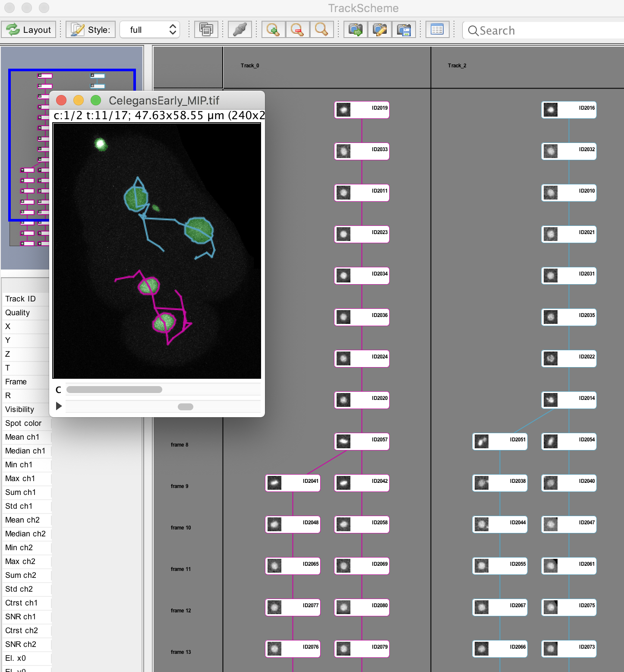Open the style dropdown set to full
Viewport: 624px width, 672px height.
pyautogui.click(x=149, y=30)
